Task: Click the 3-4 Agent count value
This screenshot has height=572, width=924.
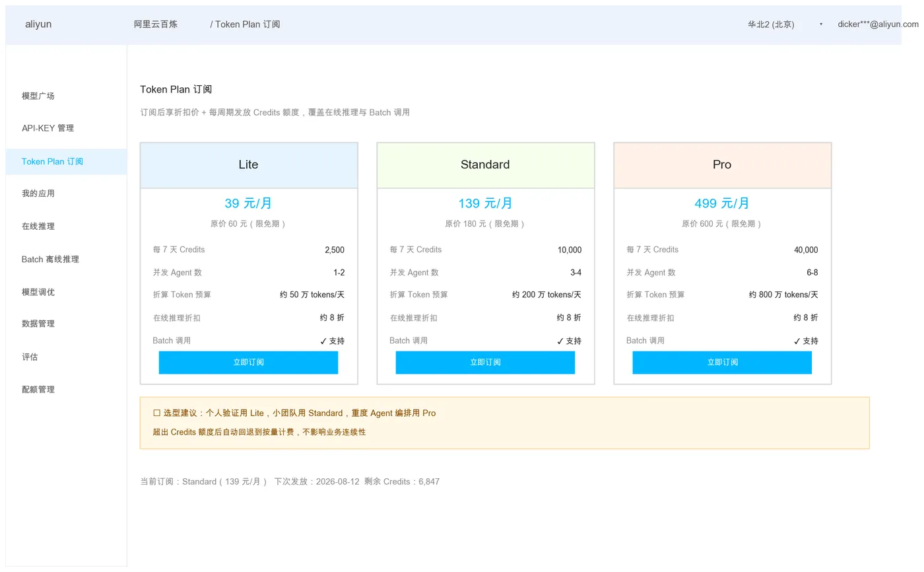Action: pos(576,273)
